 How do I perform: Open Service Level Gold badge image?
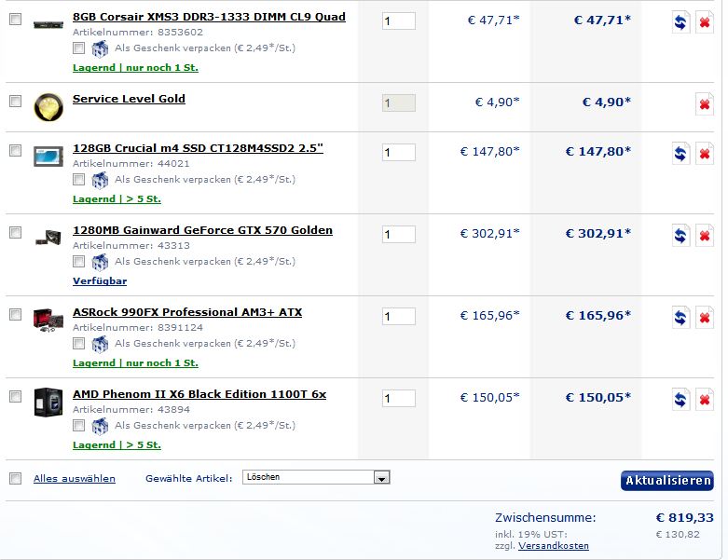(48, 107)
